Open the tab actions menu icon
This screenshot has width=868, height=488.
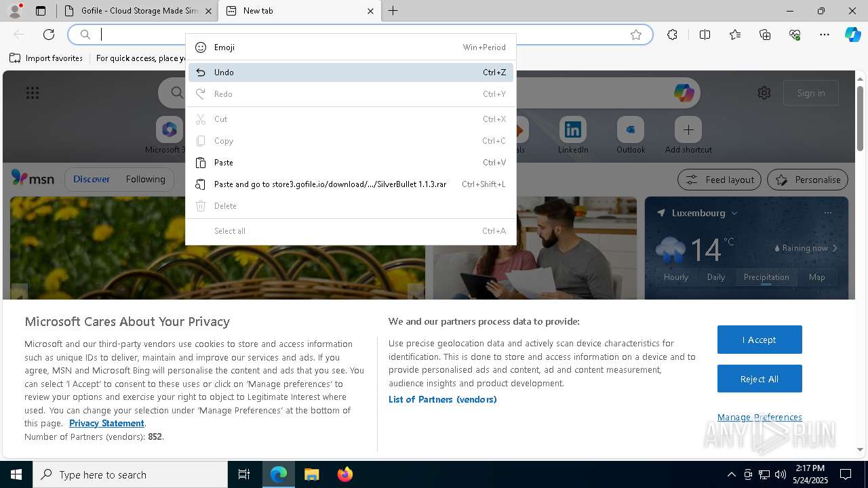tap(41, 11)
